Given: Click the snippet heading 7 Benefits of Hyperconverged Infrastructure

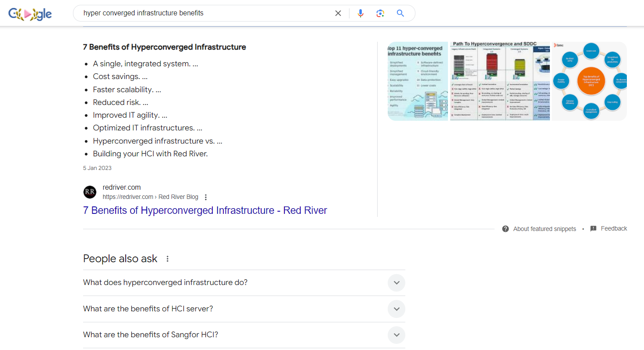Looking at the screenshot, I should click(164, 47).
